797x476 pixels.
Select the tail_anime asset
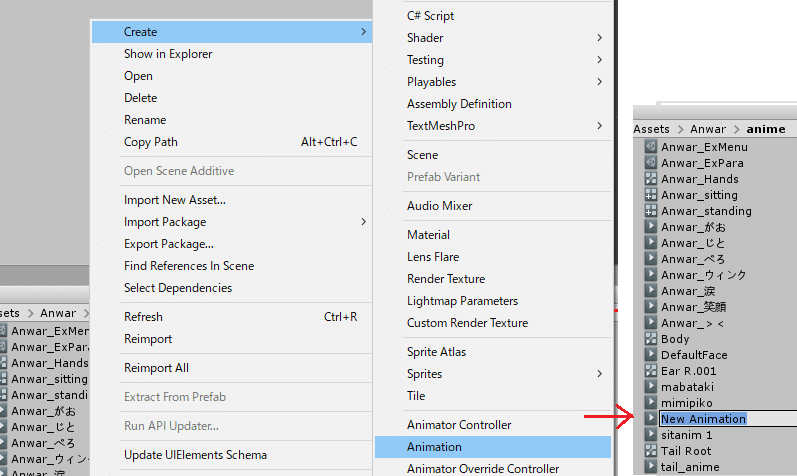click(x=690, y=467)
